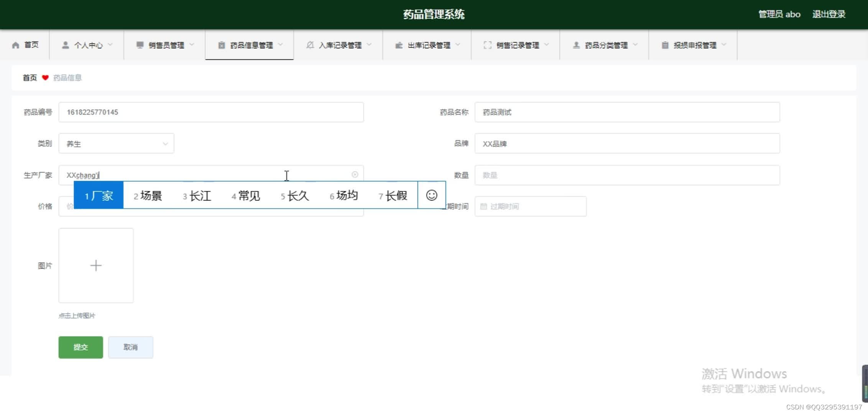Open the 入库记录管理 menu
Image resolution: width=868 pixels, height=414 pixels.
[x=338, y=45]
